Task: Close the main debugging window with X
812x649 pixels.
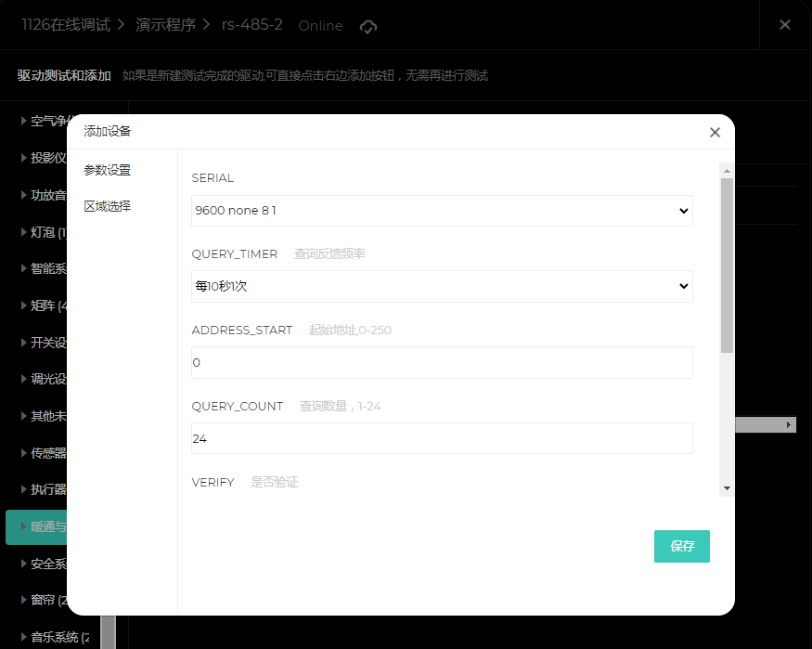Action: tap(784, 24)
